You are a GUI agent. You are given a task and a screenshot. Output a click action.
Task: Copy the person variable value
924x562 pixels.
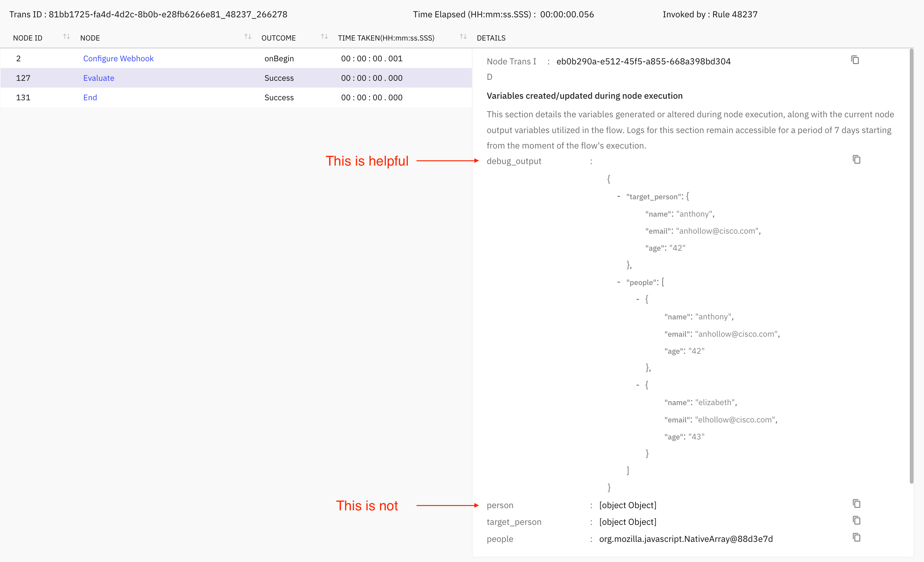coord(856,504)
